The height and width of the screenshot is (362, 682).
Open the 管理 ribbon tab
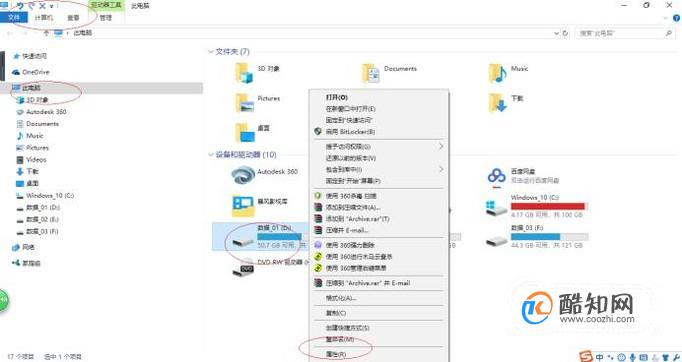coord(106,17)
